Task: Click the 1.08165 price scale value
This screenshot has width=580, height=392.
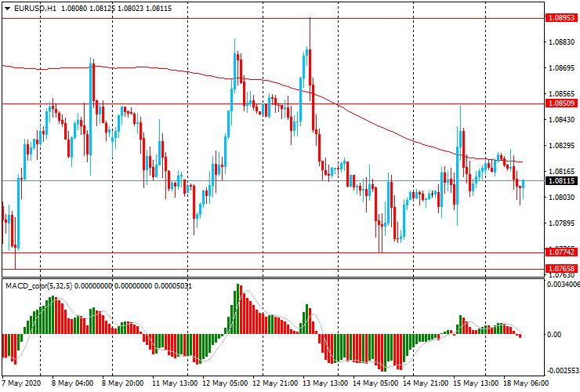Action: [x=561, y=172]
